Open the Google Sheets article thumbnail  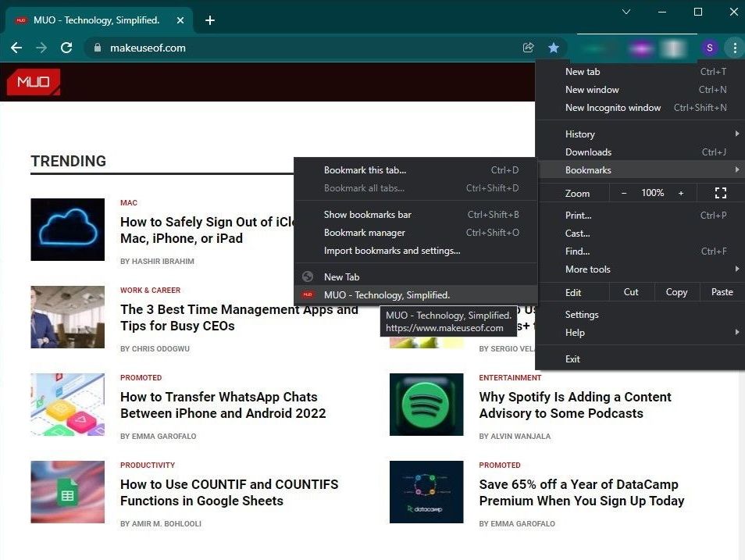tap(67, 491)
